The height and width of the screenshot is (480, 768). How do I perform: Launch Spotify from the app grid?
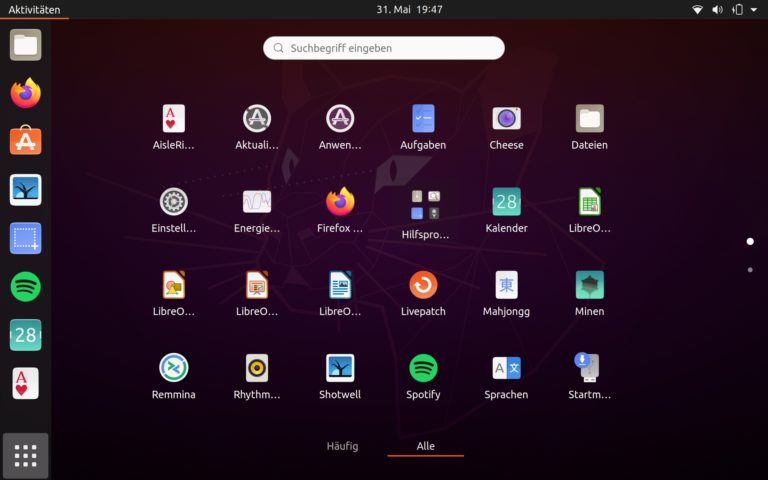[x=423, y=368]
